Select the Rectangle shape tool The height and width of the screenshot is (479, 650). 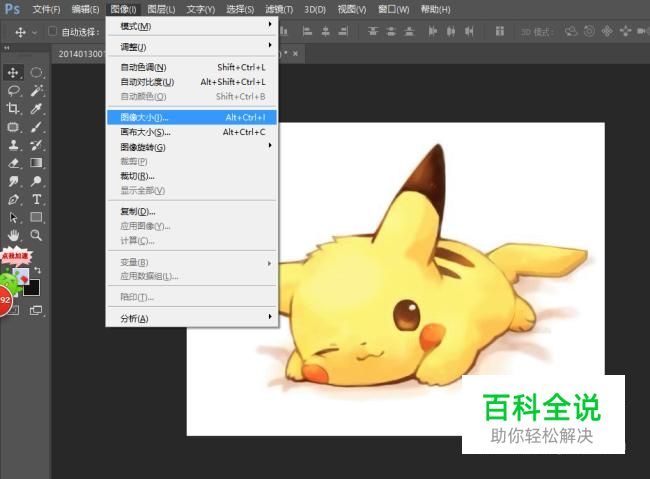(36, 217)
